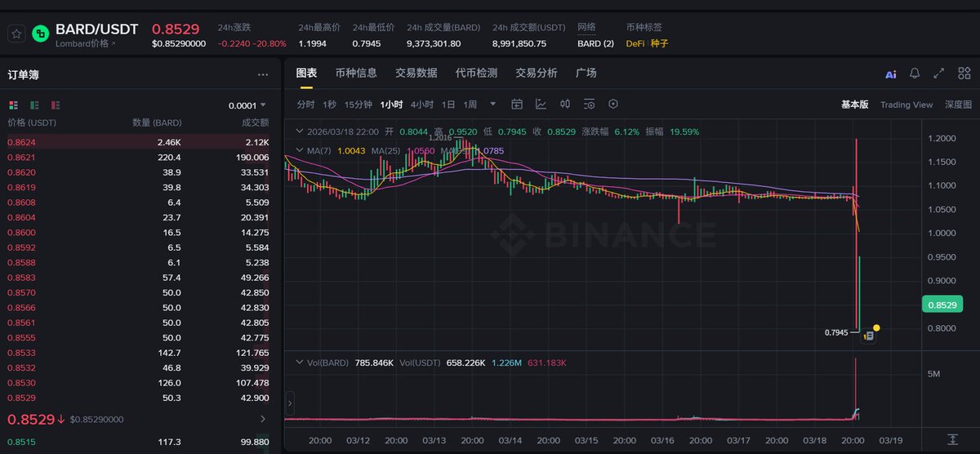Switch to the 币种信息 tab
The width and height of the screenshot is (980, 454).
(356, 73)
